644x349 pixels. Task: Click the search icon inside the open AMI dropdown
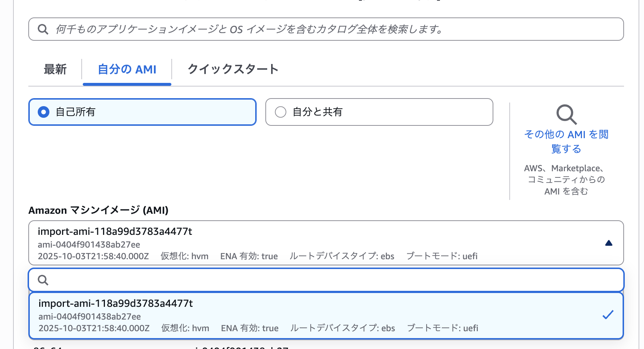[43, 280]
